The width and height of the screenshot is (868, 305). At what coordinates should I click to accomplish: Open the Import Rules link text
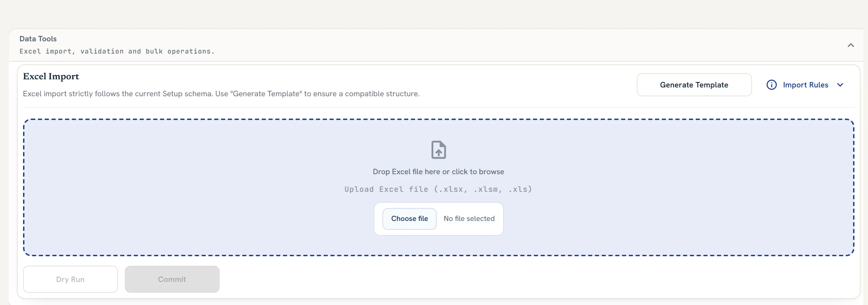805,85
